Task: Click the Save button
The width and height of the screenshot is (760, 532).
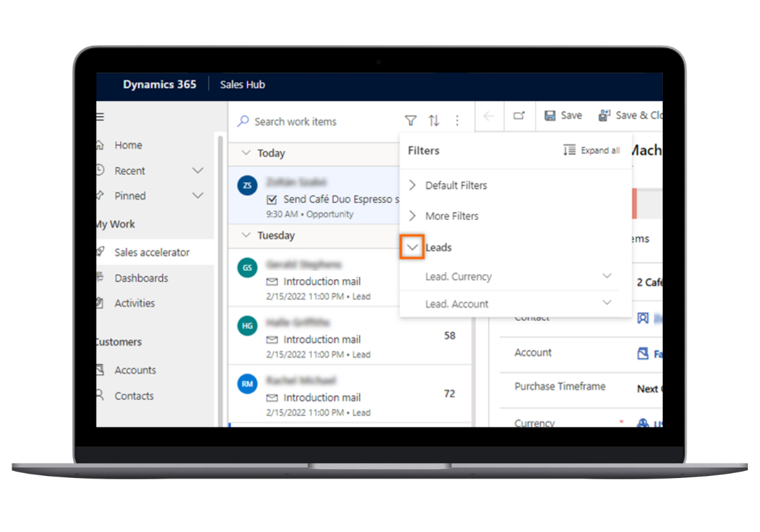Action: (563, 116)
